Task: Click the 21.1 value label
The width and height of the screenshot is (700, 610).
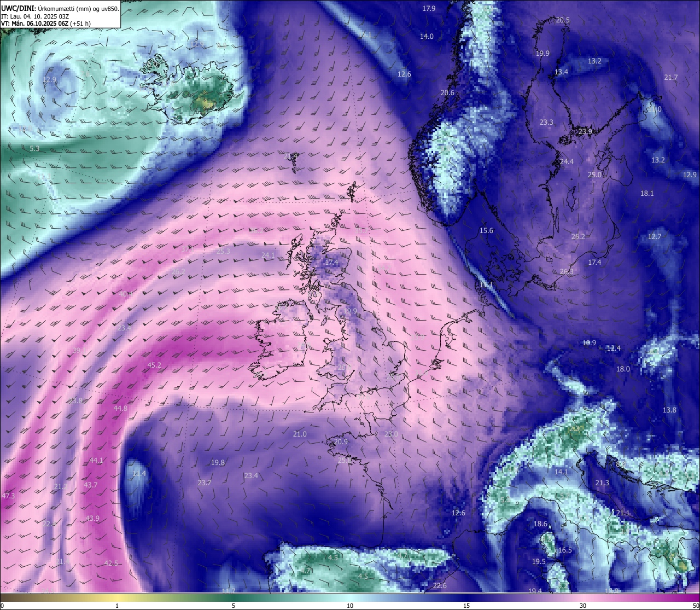Action: tap(623, 513)
